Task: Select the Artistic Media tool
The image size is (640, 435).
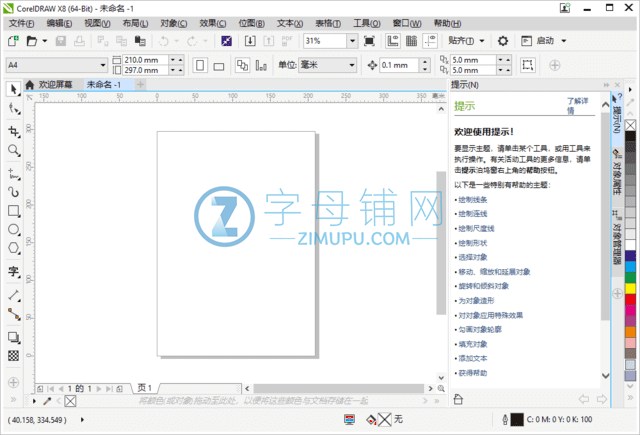Action: pyautogui.click(x=13, y=192)
